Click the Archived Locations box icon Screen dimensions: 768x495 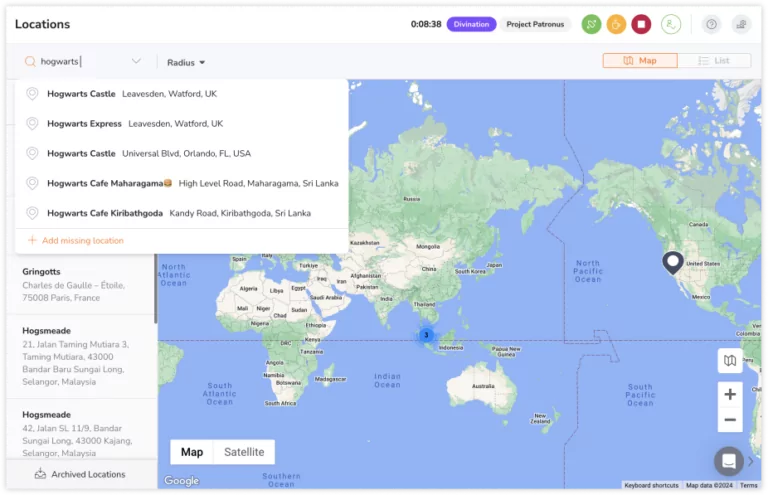point(40,473)
